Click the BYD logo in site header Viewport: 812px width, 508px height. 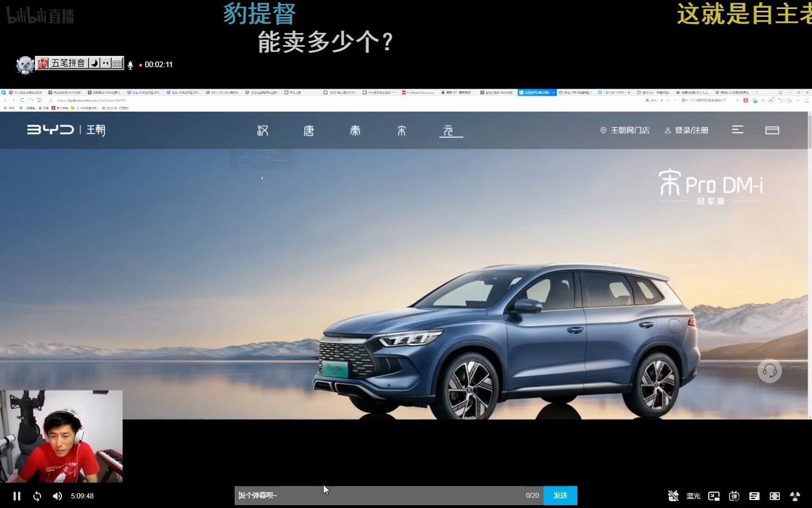50,130
